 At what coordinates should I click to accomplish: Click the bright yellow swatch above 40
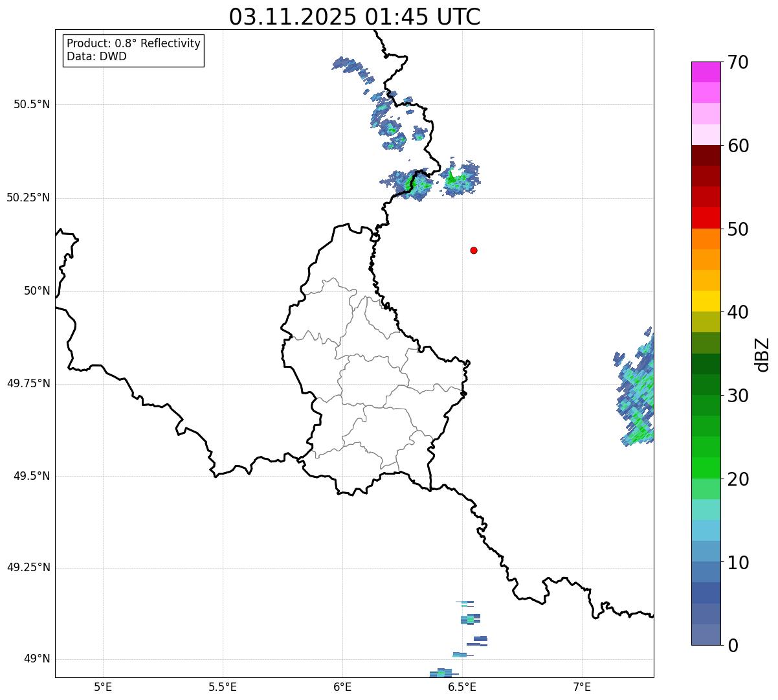pyautogui.click(x=706, y=301)
